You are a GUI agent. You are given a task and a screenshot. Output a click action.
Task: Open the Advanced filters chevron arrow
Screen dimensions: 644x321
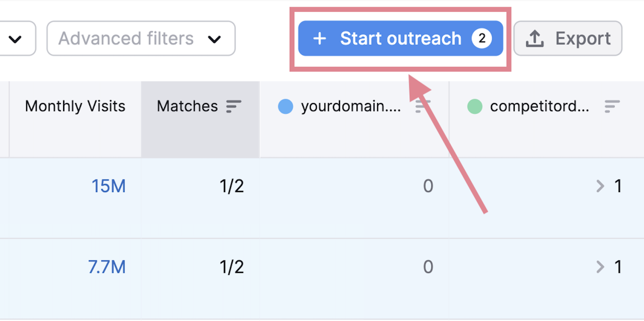tap(215, 39)
